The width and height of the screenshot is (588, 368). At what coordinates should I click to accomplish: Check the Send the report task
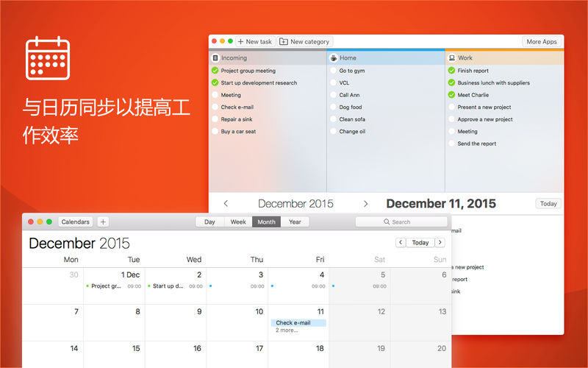pyautogui.click(x=451, y=144)
